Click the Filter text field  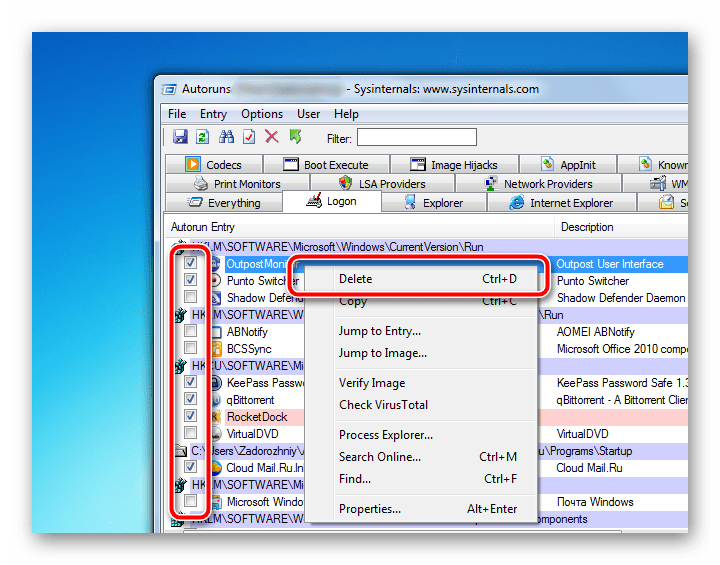[x=417, y=137]
